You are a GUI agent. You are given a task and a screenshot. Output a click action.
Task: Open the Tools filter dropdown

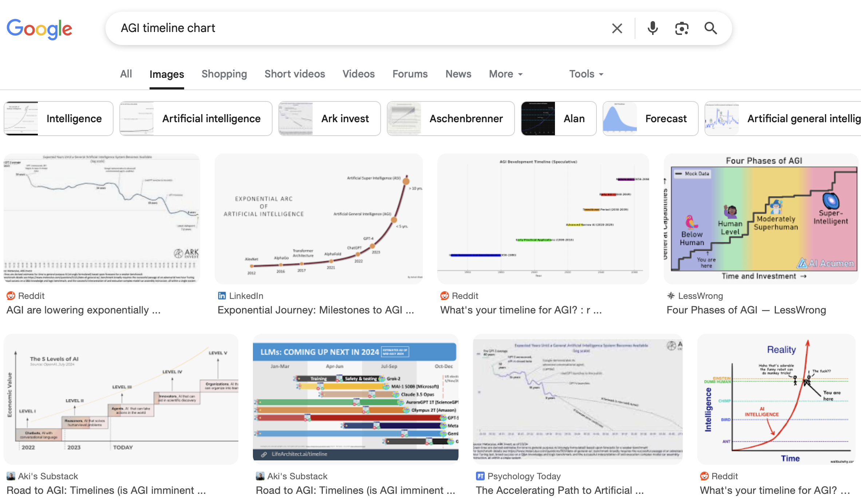point(586,74)
